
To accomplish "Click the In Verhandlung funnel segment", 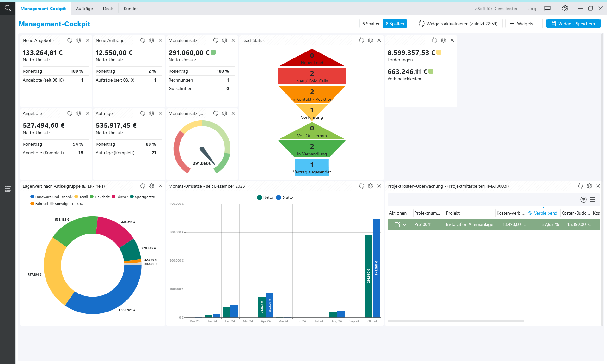I will [x=312, y=149].
